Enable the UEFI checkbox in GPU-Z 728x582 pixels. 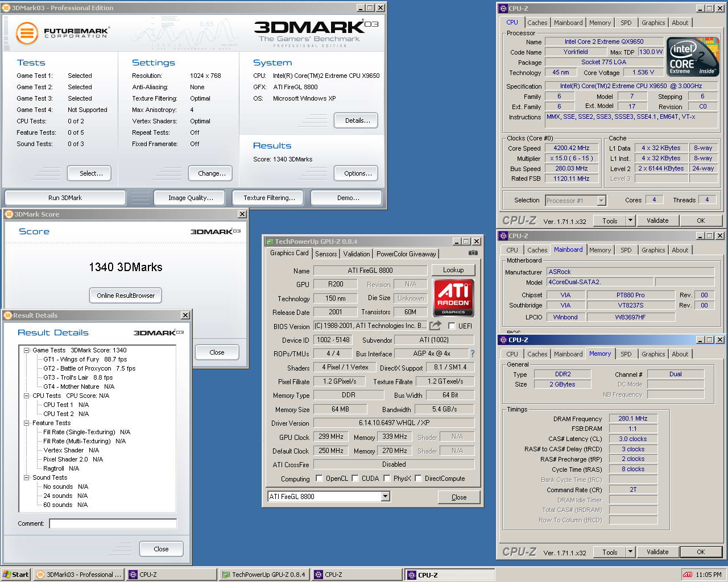pyautogui.click(x=452, y=326)
